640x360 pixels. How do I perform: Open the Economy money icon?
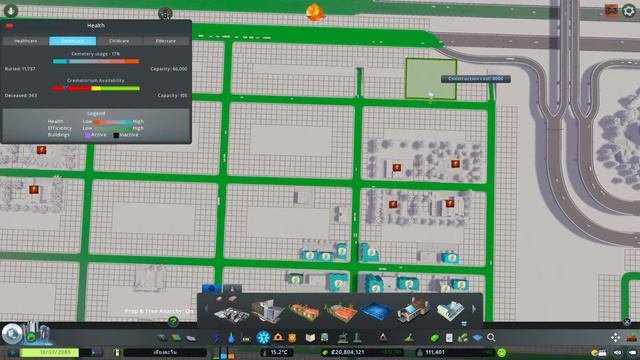435,338
